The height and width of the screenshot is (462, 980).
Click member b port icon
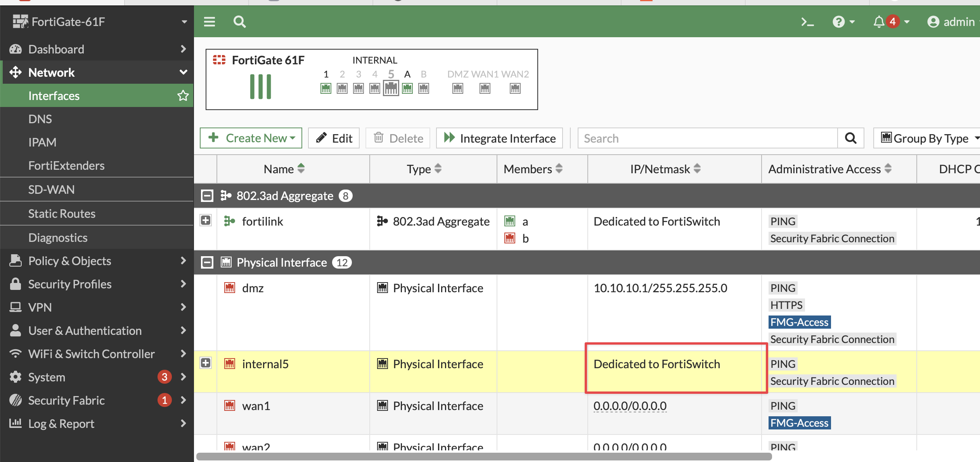tap(510, 238)
